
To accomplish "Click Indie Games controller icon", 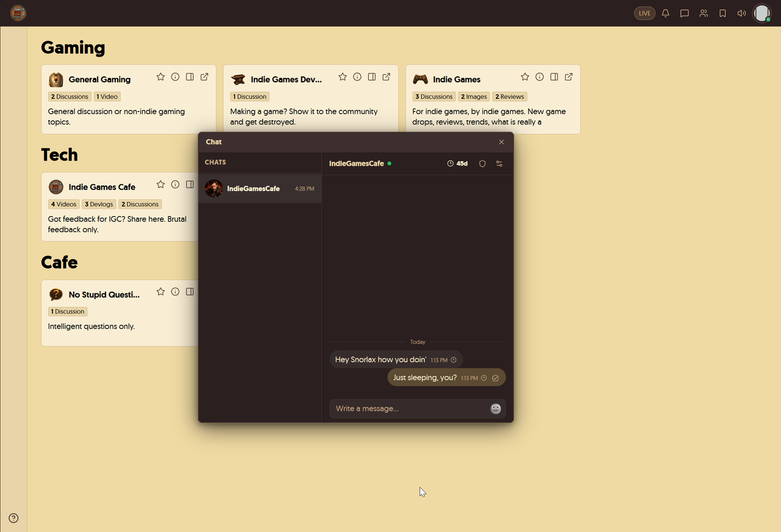I will 420,79.
